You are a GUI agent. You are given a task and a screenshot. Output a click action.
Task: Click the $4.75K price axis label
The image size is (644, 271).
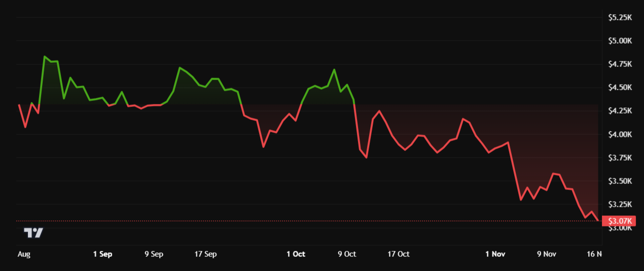[x=620, y=64]
